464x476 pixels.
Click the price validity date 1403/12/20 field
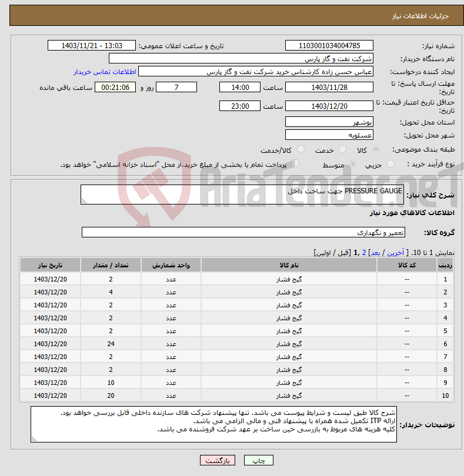tap(329, 106)
